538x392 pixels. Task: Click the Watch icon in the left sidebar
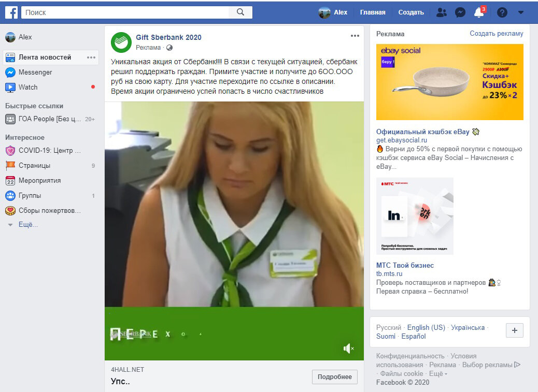coord(10,88)
